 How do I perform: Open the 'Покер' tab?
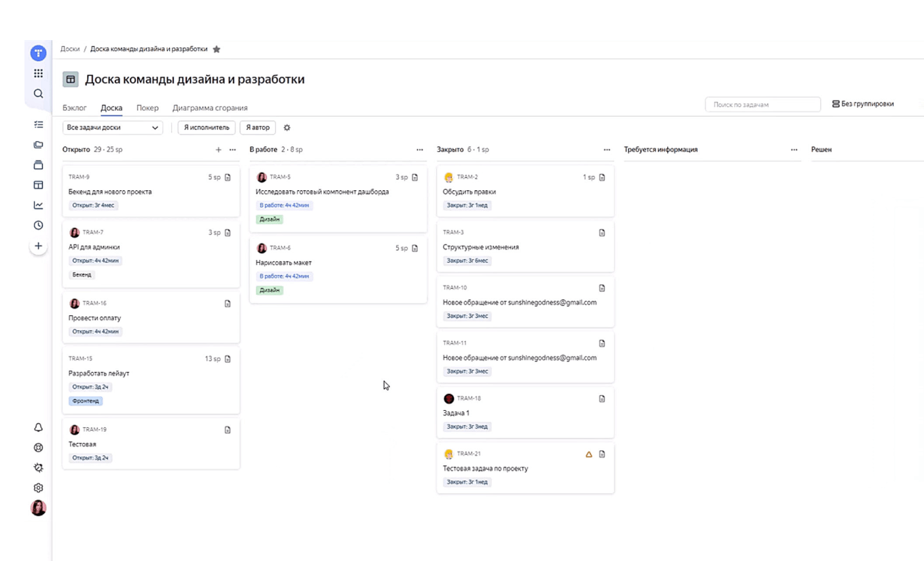coord(147,107)
